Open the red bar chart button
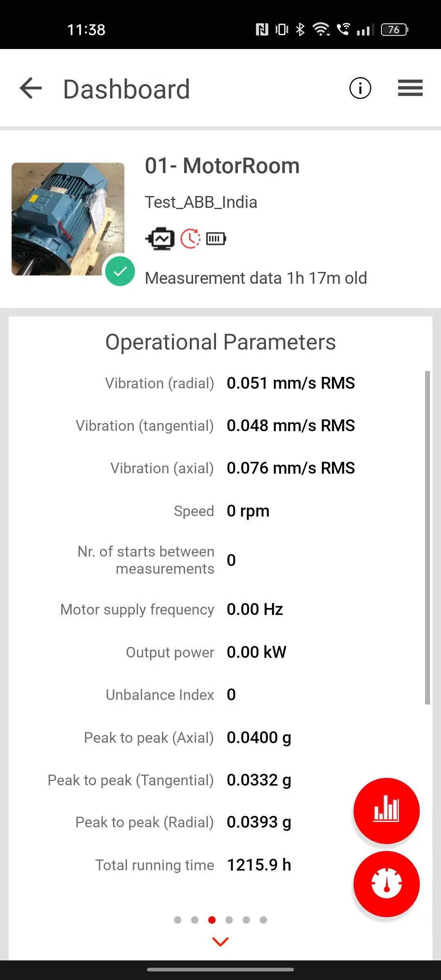This screenshot has height=980, width=441. coord(386,811)
